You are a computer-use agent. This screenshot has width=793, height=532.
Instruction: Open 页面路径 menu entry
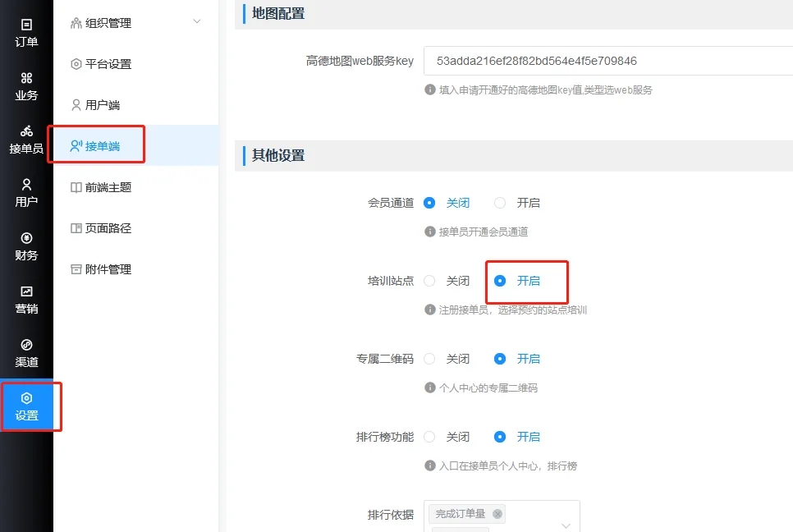pyautogui.click(x=108, y=228)
